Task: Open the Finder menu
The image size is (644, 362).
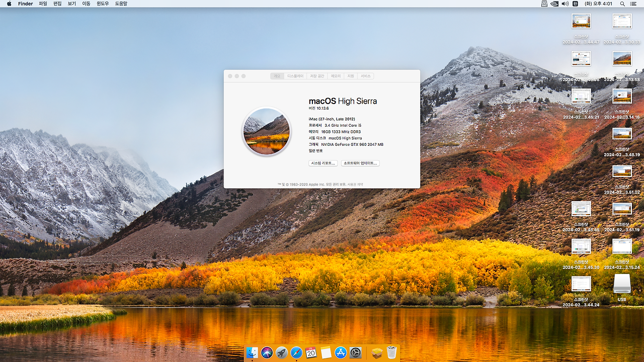Action: [x=25, y=4]
